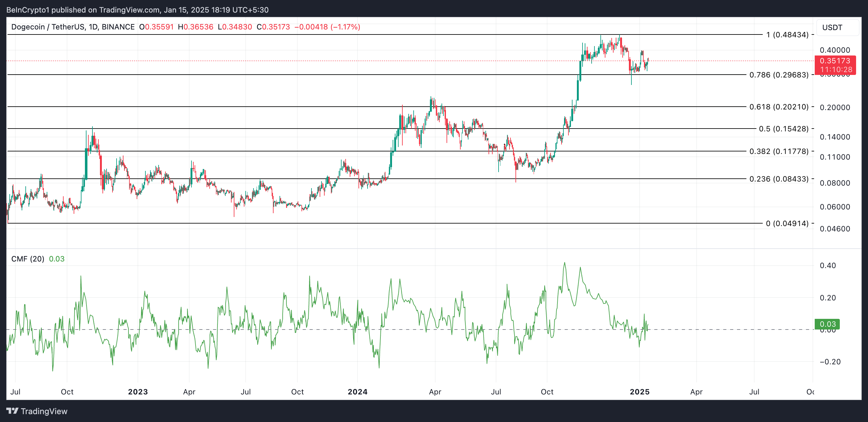The height and width of the screenshot is (422, 868).
Task: Click the 0.5 (0.15428) Fibonacci level label
Action: coord(783,129)
